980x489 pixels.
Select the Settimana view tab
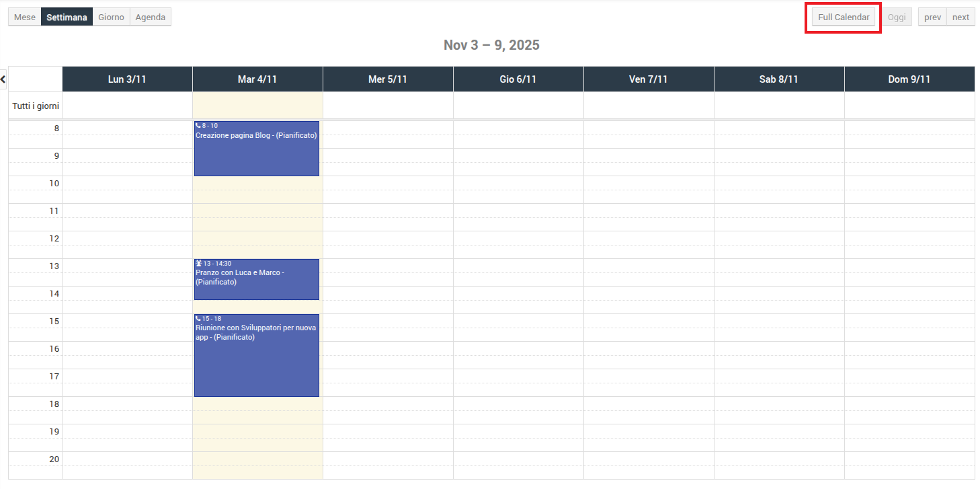67,17
